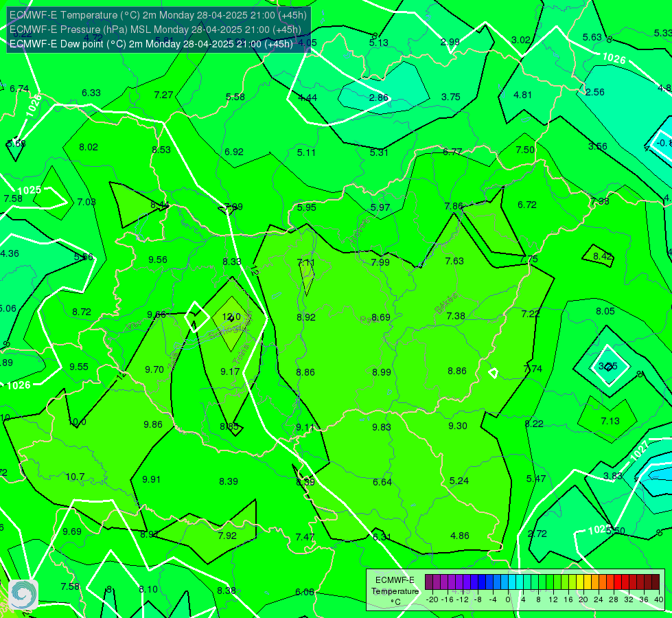Click the dark purple -20 legend color swatch
Viewport: 672px width, 618px height.
[428, 582]
